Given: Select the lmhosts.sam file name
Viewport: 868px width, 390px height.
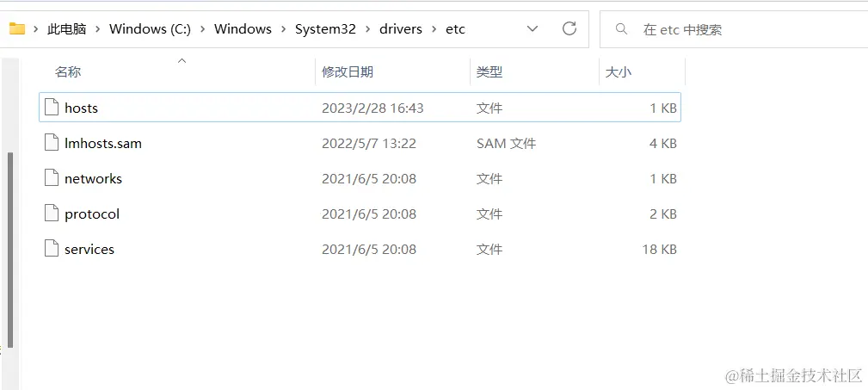Looking at the screenshot, I should point(103,144).
